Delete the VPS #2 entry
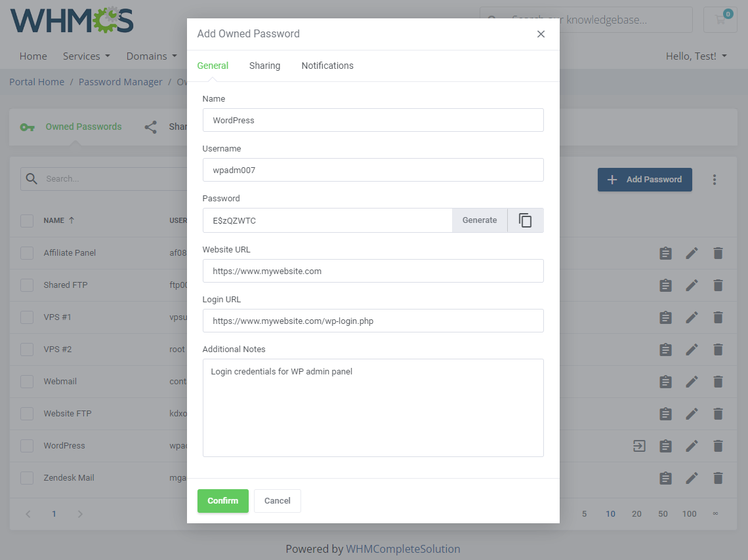The width and height of the screenshot is (748, 560). point(718,350)
